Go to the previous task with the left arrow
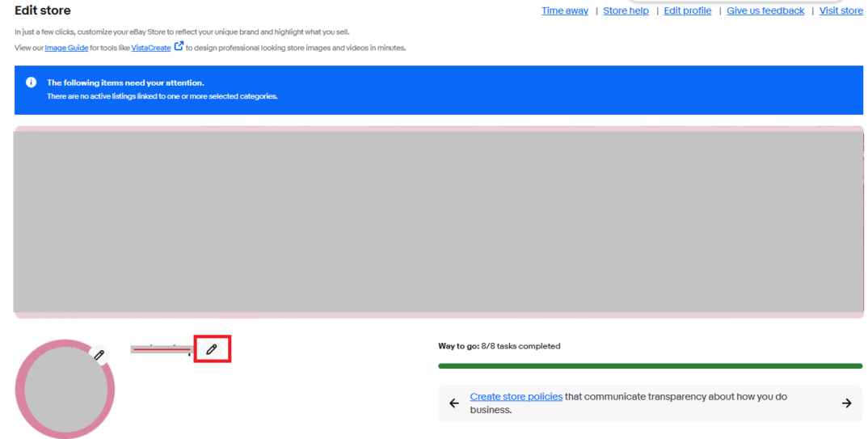The width and height of the screenshot is (868, 439). [x=454, y=403]
